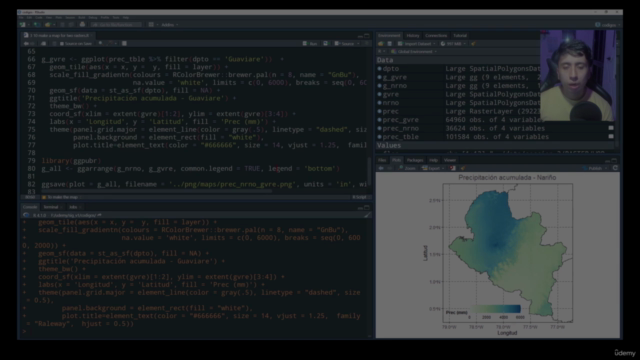The image size is (640, 360).
Task: Click the Zoom button in Plots pane
Action: tap(407, 168)
